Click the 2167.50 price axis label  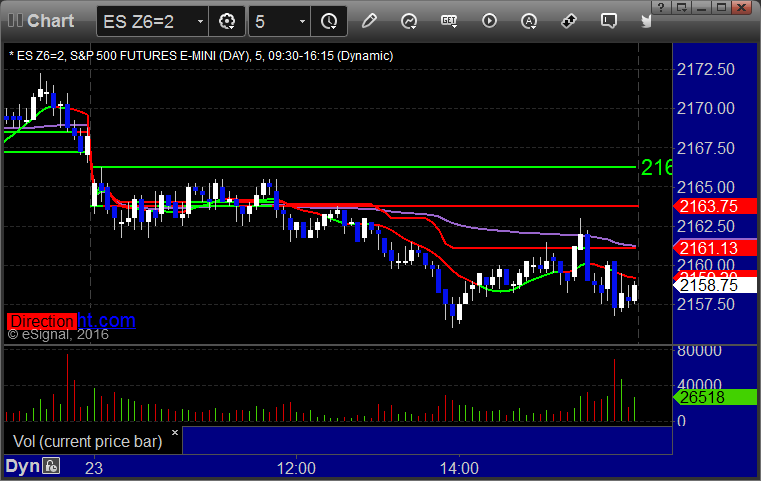[x=706, y=148]
